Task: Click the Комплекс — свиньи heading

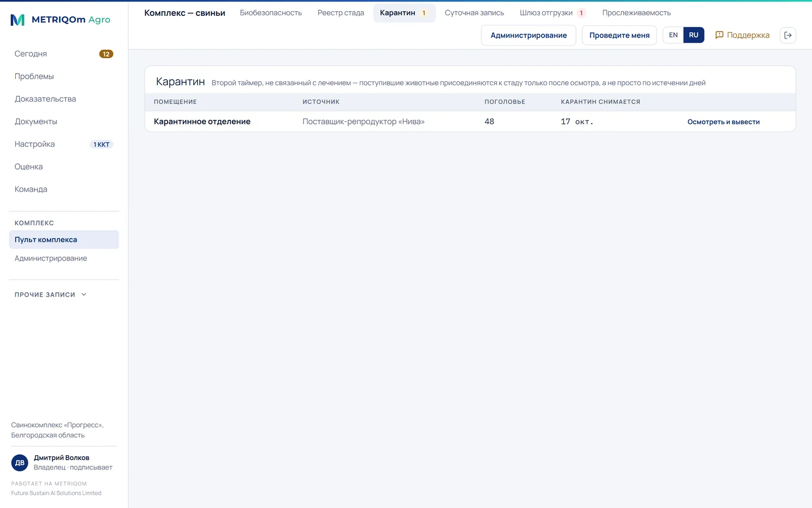Action: [185, 13]
